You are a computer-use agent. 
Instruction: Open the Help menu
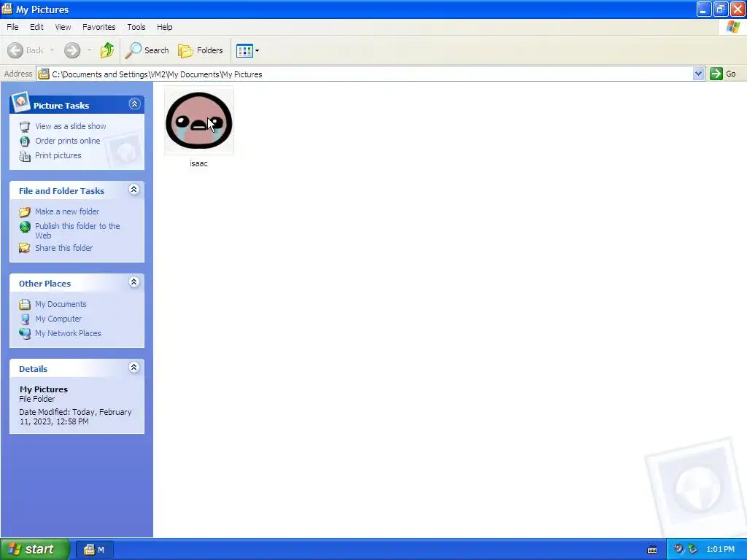tap(164, 27)
